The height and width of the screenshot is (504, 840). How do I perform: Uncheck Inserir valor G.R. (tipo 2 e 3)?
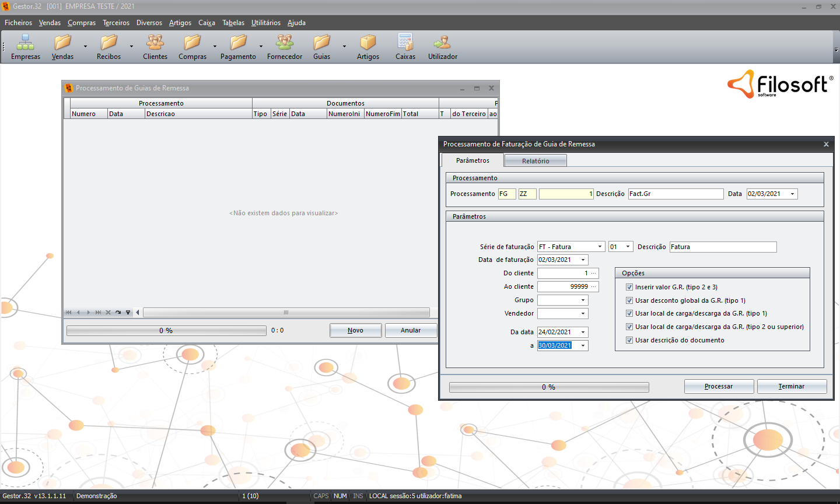click(x=629, y=287)
